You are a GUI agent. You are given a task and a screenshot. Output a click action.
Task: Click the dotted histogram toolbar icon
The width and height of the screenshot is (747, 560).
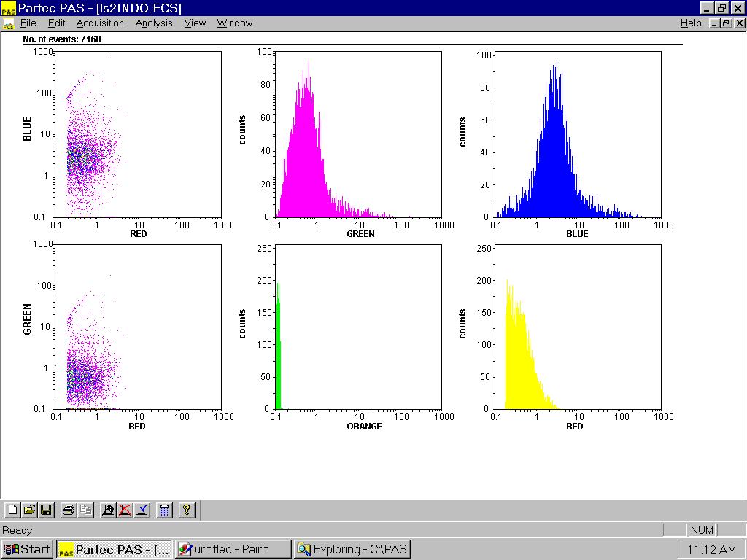tap(108, 510)
